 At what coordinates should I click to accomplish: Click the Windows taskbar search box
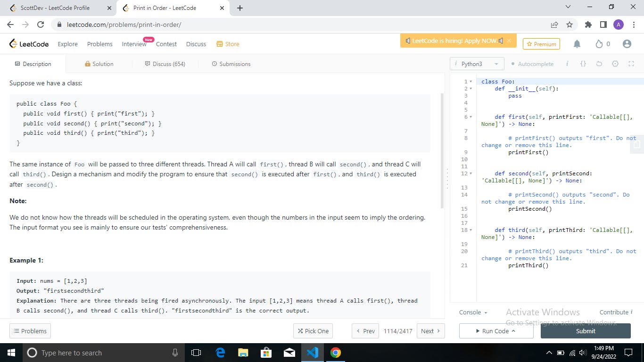104,353
